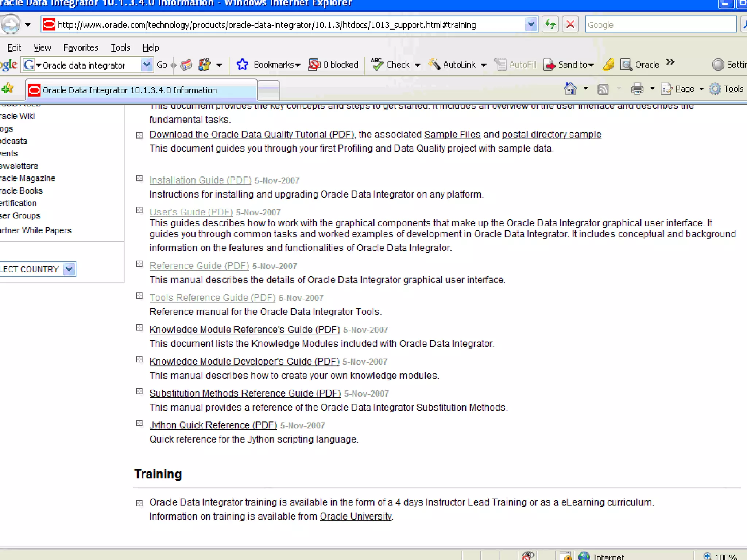Open the Sample Files link
This screenshot has height=560, width=747.
click(x=452, y=134)
